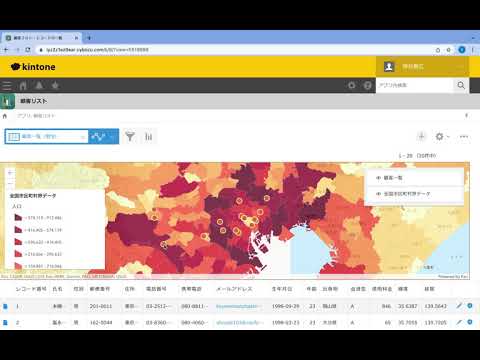Bookmark the page with the star icon

(448, 50)
